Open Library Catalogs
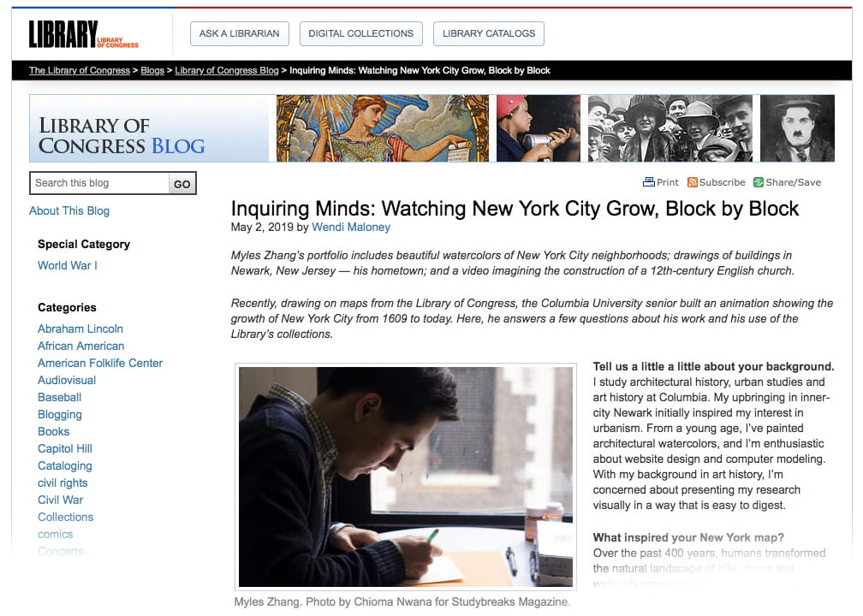The image size is (863, 616). click(489, 33)
